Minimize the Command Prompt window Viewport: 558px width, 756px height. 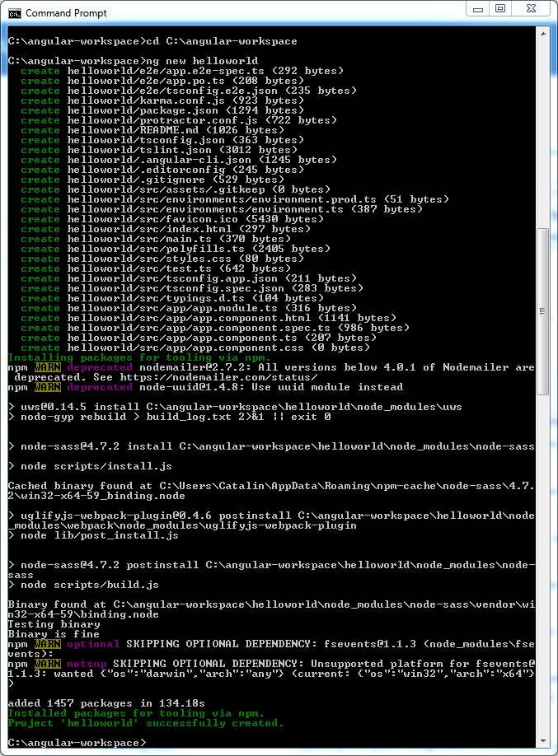[x=478, y=9]
